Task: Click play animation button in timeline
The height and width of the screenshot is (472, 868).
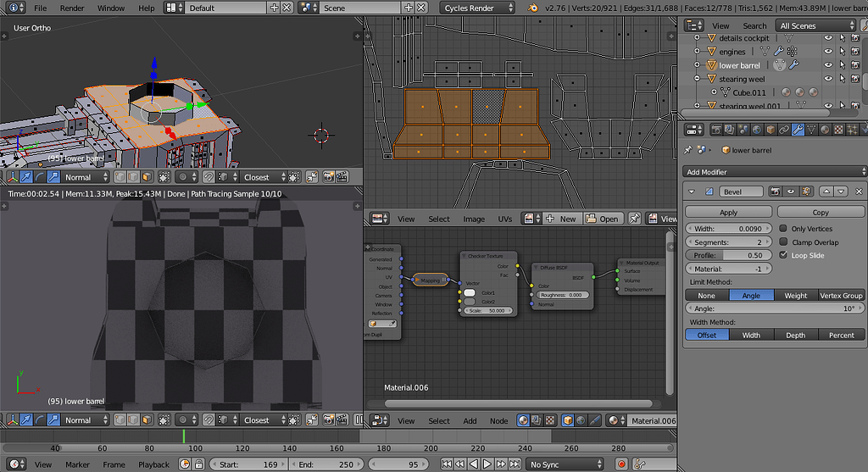Action: coord(487,464)
